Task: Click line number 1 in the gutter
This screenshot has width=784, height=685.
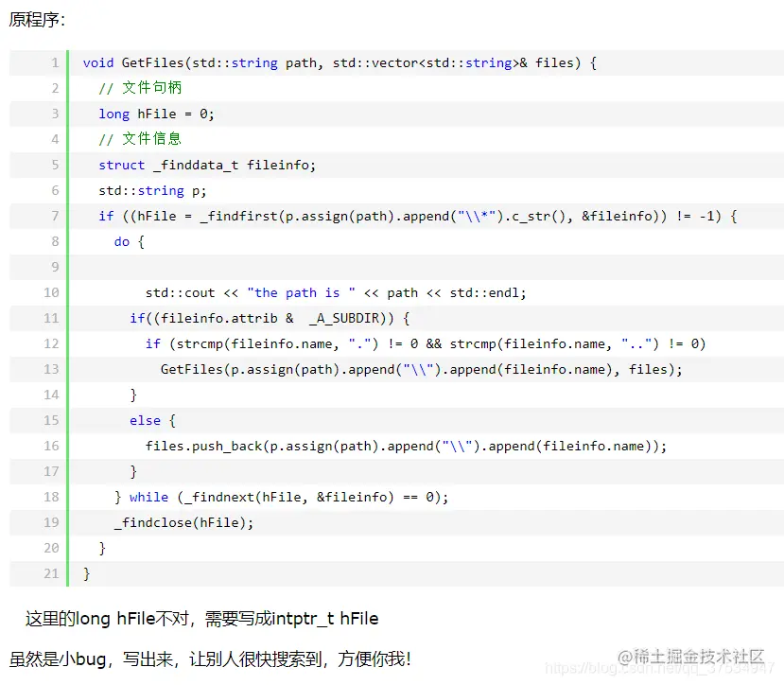Action: pyautogui.click(x=55, y=63)
